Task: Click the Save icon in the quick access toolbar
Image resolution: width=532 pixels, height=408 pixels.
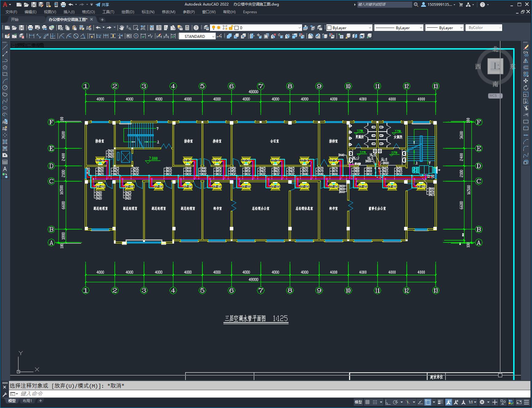Action: pos(34,5)
